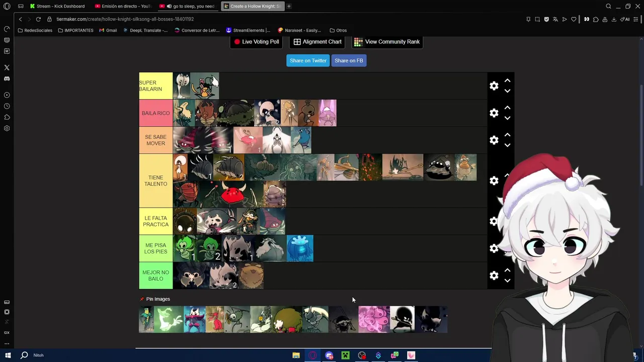Move MEJOR NO BAILO tier down
The height and width of the screenshot is (362, 644).
[507, 281]
